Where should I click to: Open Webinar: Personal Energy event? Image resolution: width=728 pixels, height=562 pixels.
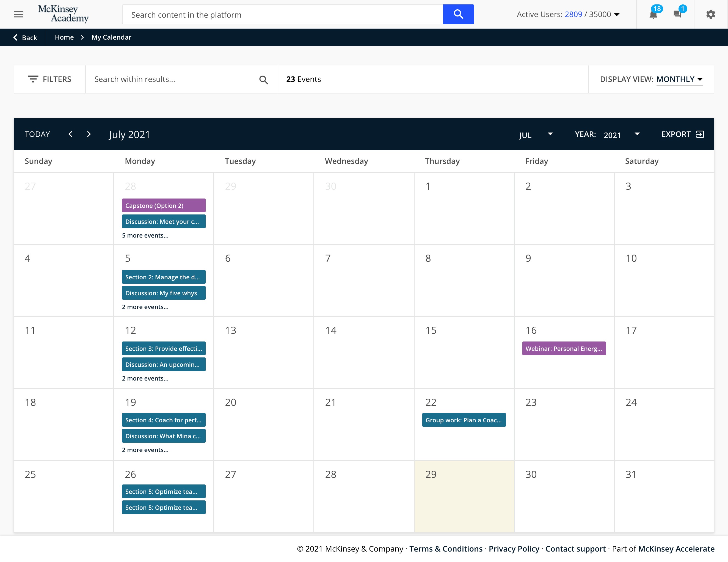click(564, 349)
